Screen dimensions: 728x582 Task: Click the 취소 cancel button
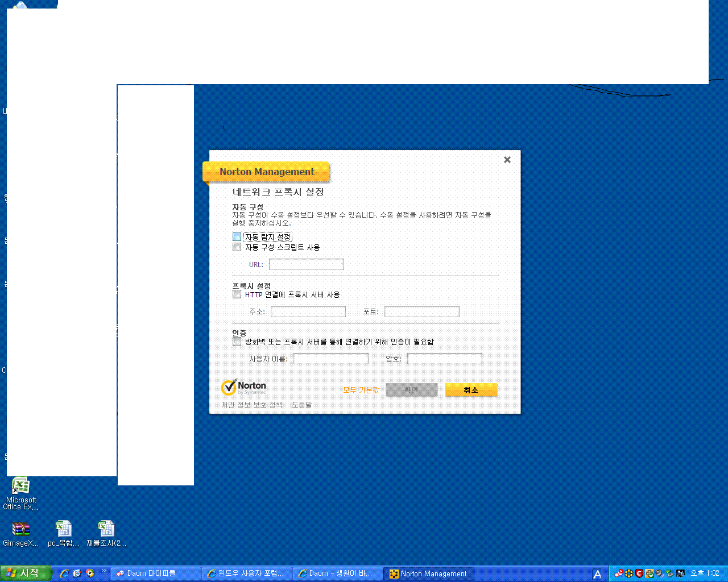(471, 390)
